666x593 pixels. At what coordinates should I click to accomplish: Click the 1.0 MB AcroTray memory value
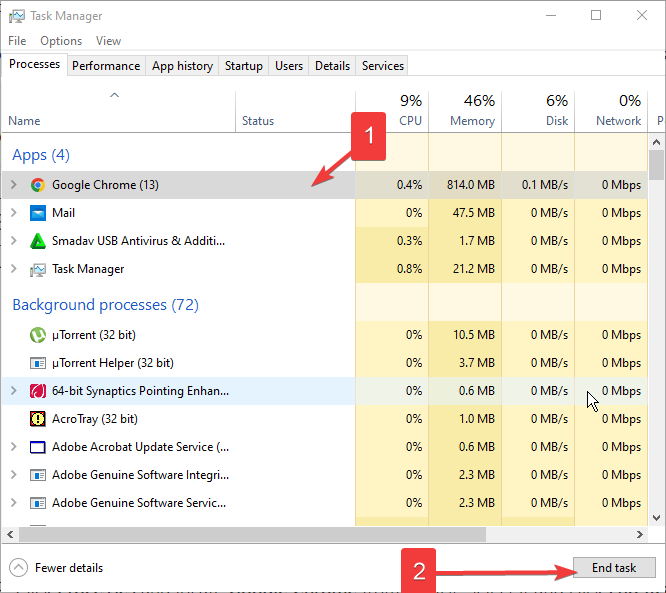[x=477, y=419]
